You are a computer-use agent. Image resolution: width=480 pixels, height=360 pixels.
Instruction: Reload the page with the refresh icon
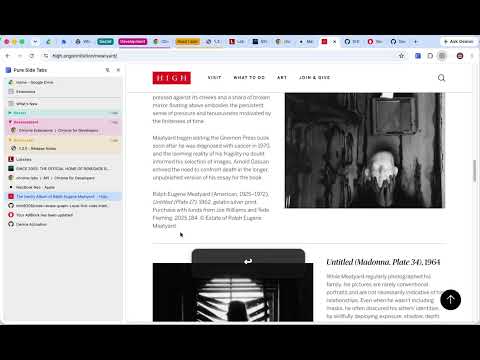(32, 56)
